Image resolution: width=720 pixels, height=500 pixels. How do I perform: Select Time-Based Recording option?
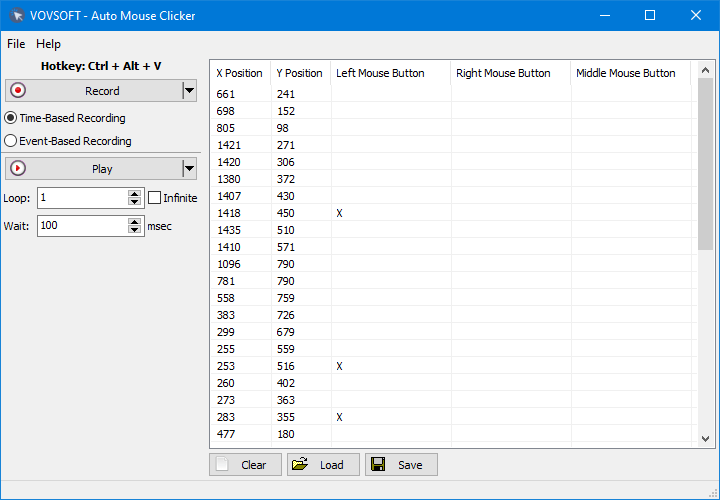coord(11,118)
